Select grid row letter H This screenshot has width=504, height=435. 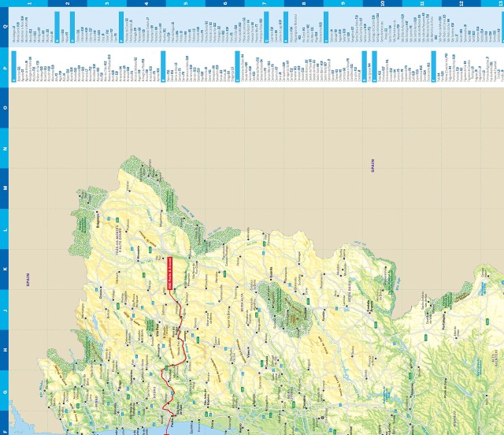5,350
